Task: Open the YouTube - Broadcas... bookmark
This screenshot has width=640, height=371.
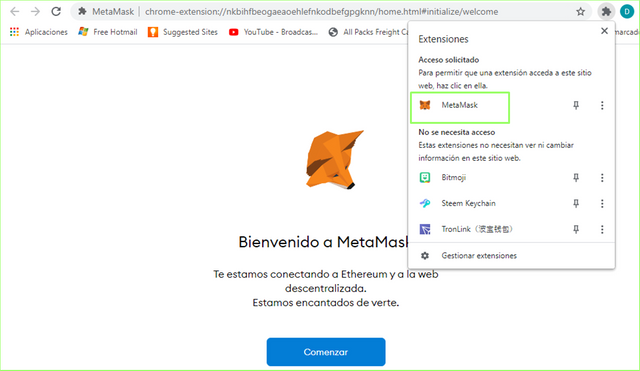Action: click(273, 32)
